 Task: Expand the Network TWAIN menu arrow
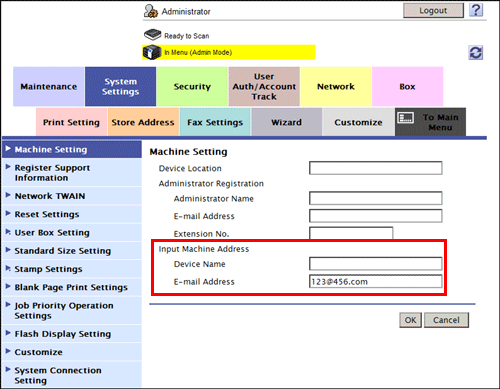(8, 195)
